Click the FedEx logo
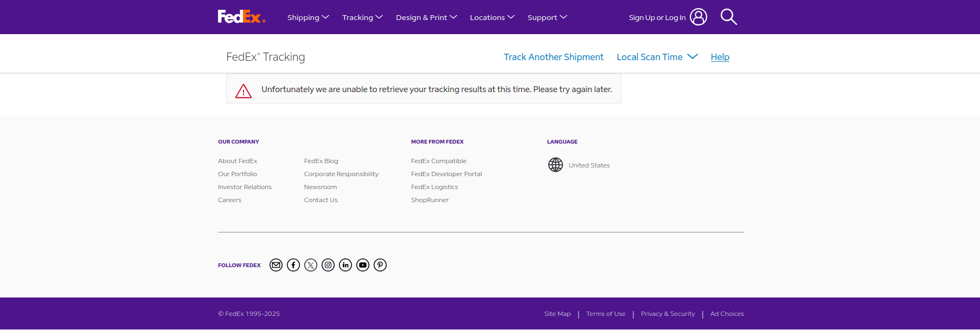The image size is (980, 330). tap(241, 17)
